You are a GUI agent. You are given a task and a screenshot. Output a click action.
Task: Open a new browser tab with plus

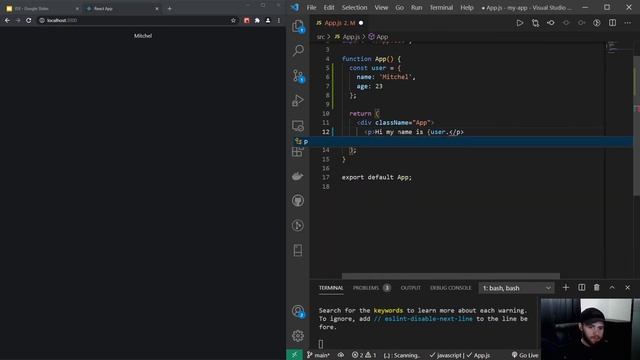[x=169, y=8]
